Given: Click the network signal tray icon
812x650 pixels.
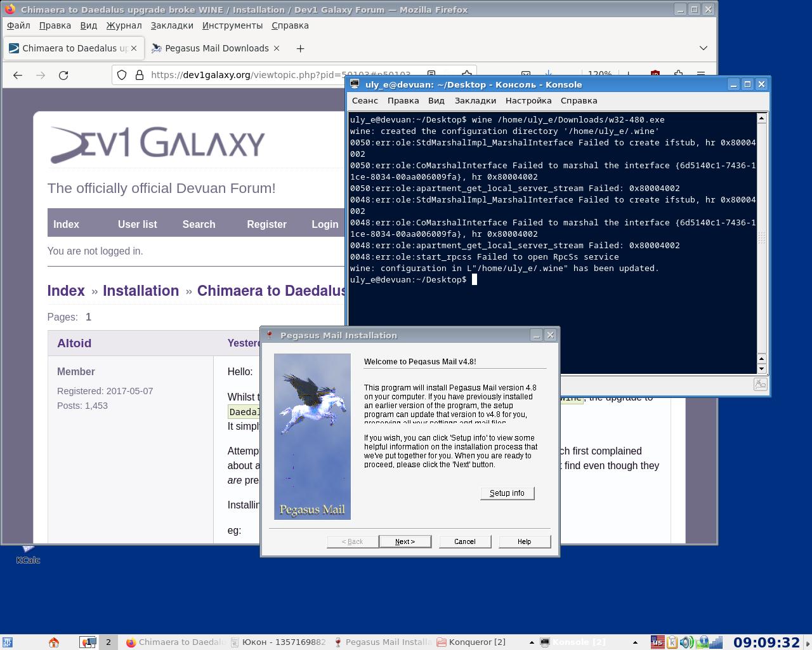Looking at the screenshot, I should tap(716, 642).
